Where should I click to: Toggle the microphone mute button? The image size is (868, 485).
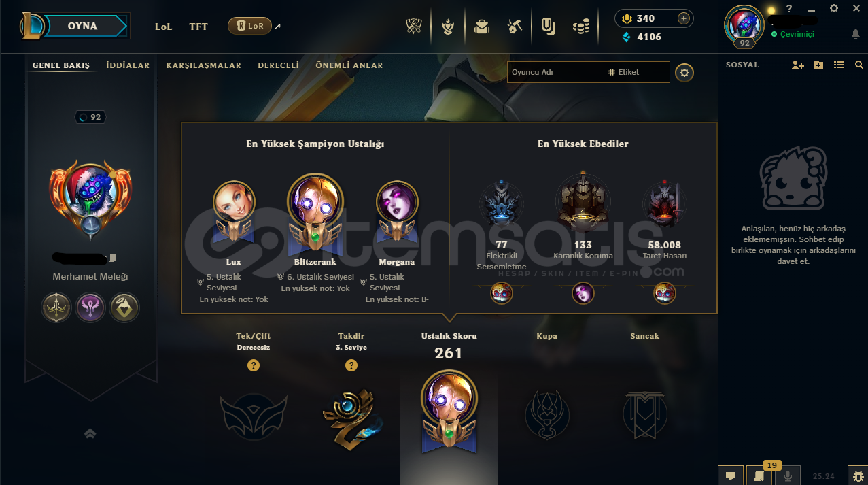tap(788, 476)
